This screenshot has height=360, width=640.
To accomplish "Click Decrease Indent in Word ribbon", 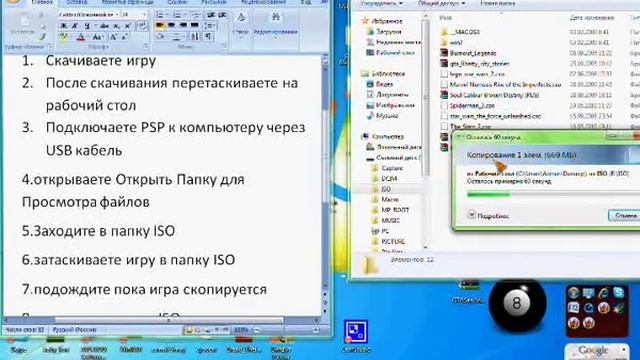I will click(211, 15).
